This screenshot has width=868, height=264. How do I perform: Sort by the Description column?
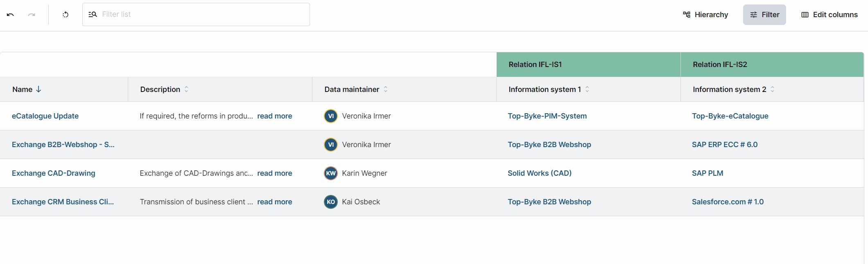click(186, 89)
